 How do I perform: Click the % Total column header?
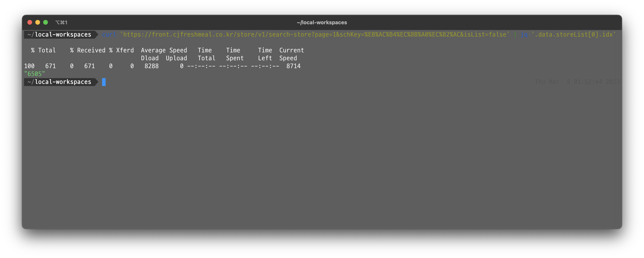click(43, 50)
